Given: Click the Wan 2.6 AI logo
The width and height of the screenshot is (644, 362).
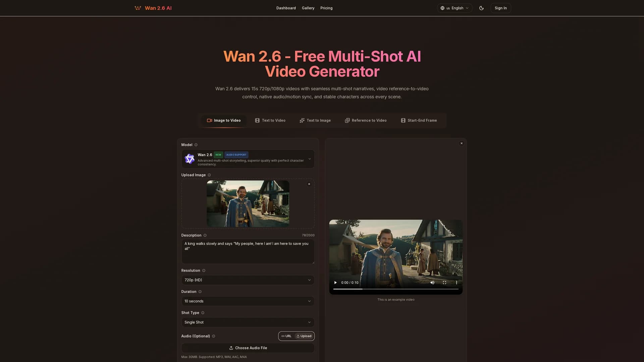Looking at the screenshot, I should click(153, 8).
